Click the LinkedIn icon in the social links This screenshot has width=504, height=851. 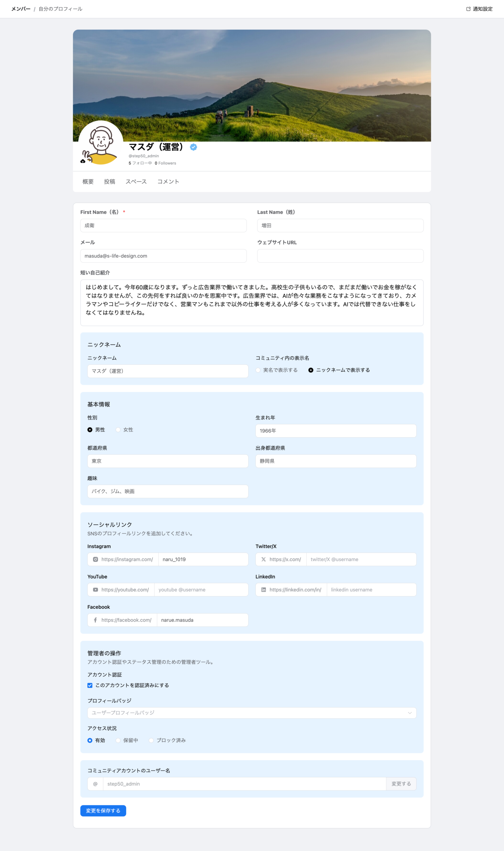click(x=263, y=589)
